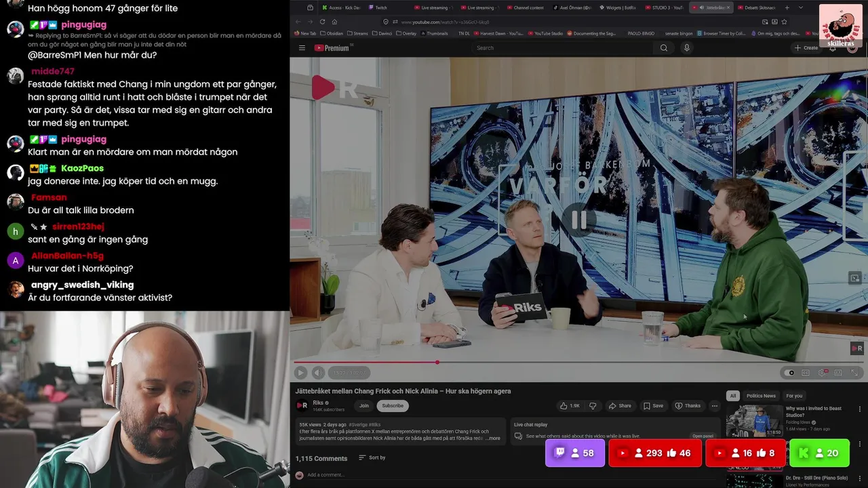Open the Sort by comments dropdown
Image resolution: width=868 pixels, height=488 pixels.
[x=372, y=458]
